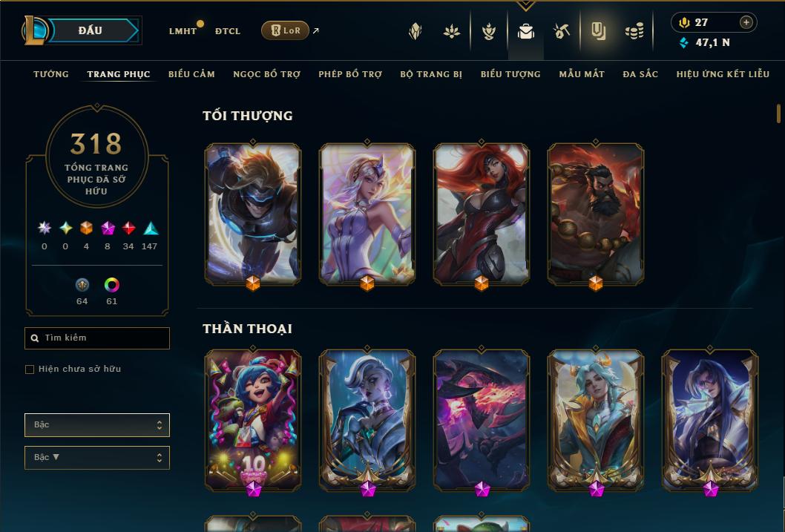Open the pink lotus icon in the top bar
The height and width of the screenshot is (532, 785).
452,31
